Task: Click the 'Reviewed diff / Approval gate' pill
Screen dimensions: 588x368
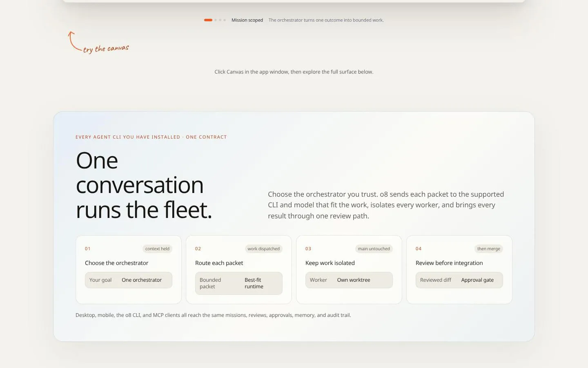Action: coord(459,280)
